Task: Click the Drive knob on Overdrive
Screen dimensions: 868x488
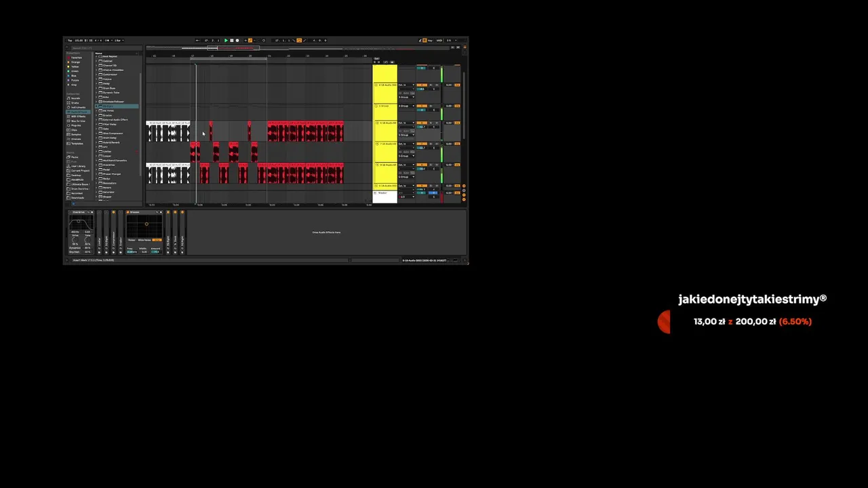Action: (75, 240)
